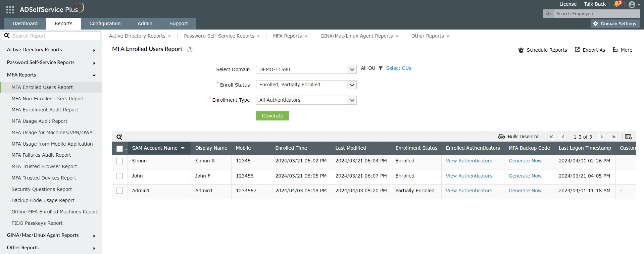The image size is (644, 254).
Task: Open the Password Self-Service Reports top menu
Action: click(222, 36)
